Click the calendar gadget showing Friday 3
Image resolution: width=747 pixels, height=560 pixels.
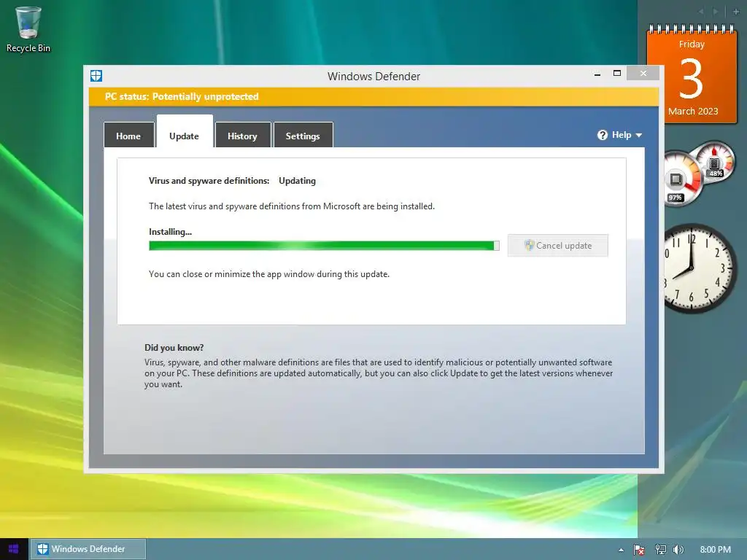point(692,75)
